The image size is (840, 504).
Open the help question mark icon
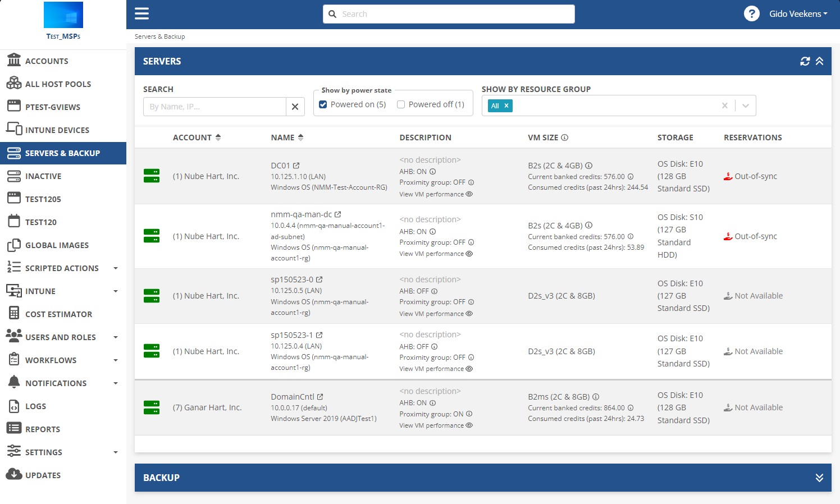(751, 14)
